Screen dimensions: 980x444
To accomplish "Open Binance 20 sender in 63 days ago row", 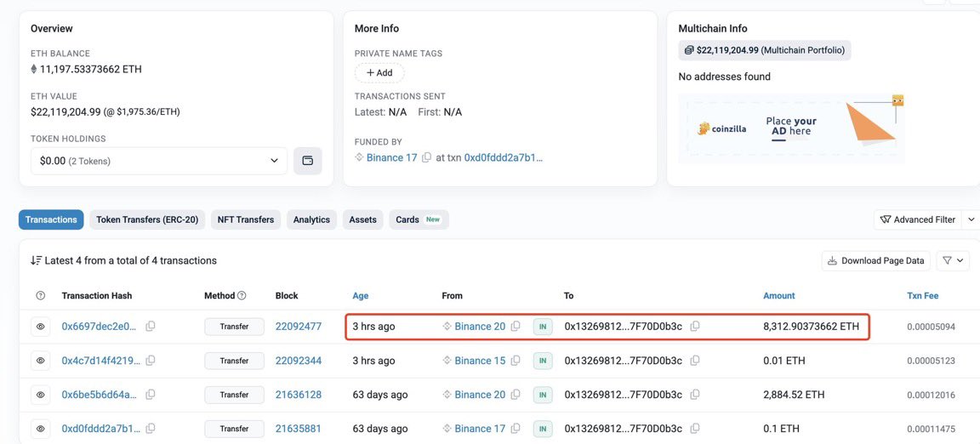I will [x=480, y=395].
